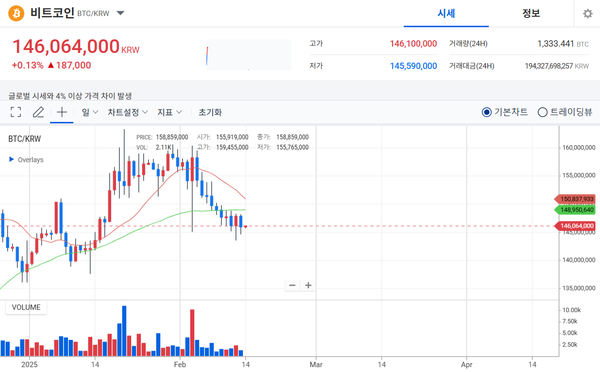Click the 155,000,000 price axis label
The width and height of the screenshot is (600, 372).
tap(579, 175)
